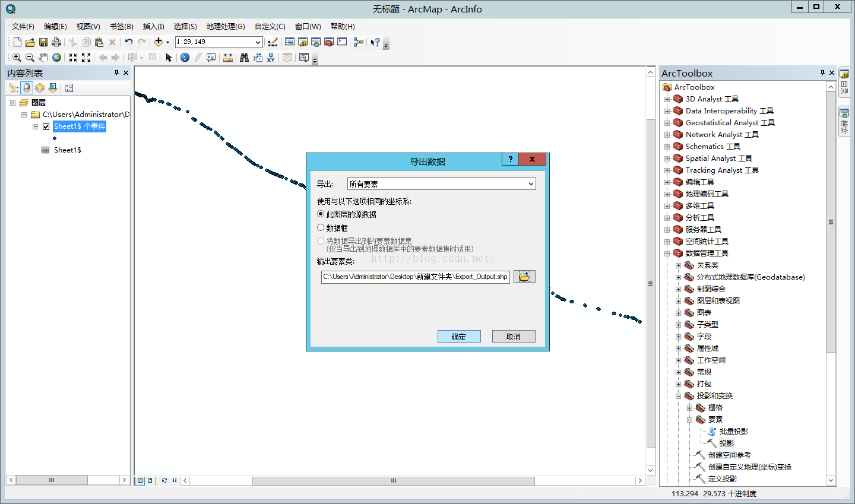
Task: Select the Zoom In magnifier tool
Action: point(17,58)
